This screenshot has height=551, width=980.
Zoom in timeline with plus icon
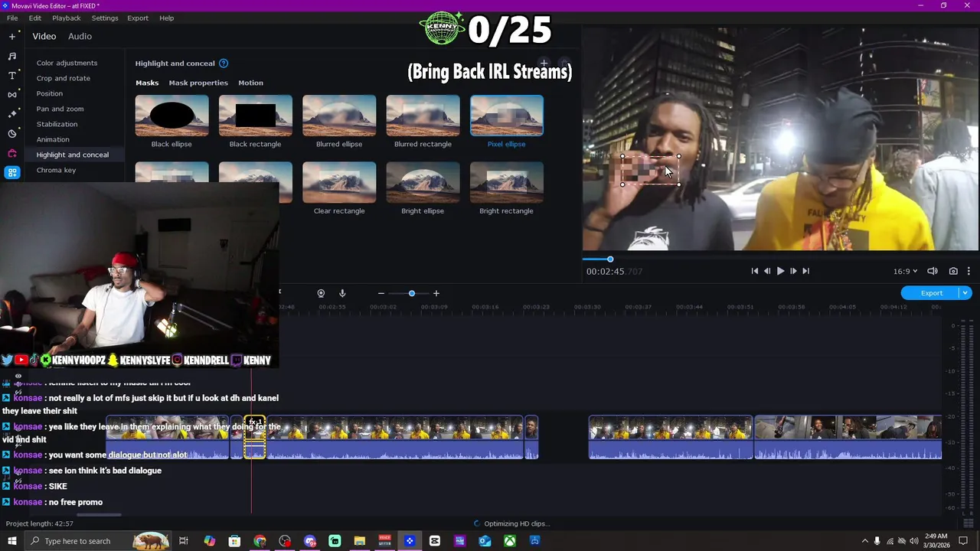pos(436,293)
